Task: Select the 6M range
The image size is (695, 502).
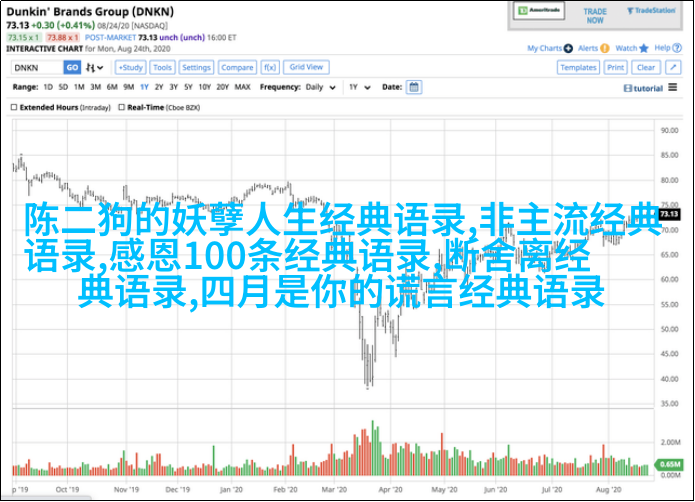Action: pos(112,87)
